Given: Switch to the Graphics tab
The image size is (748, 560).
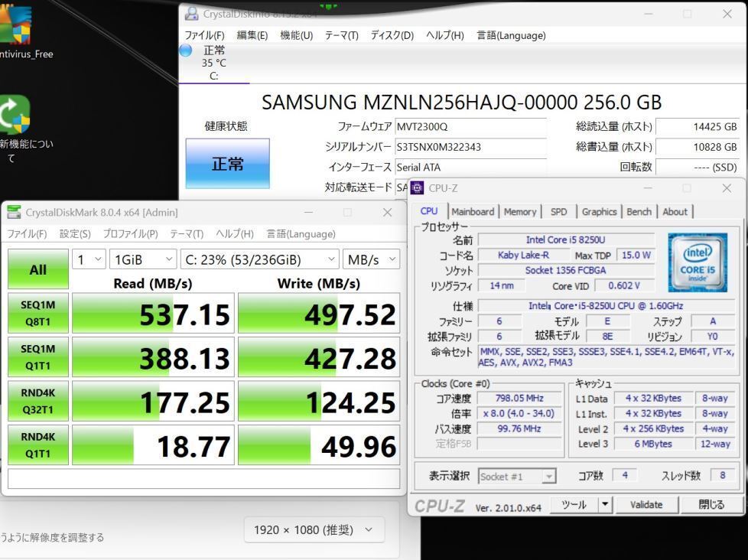Looking at the screenshot, I should coord(599,212).
